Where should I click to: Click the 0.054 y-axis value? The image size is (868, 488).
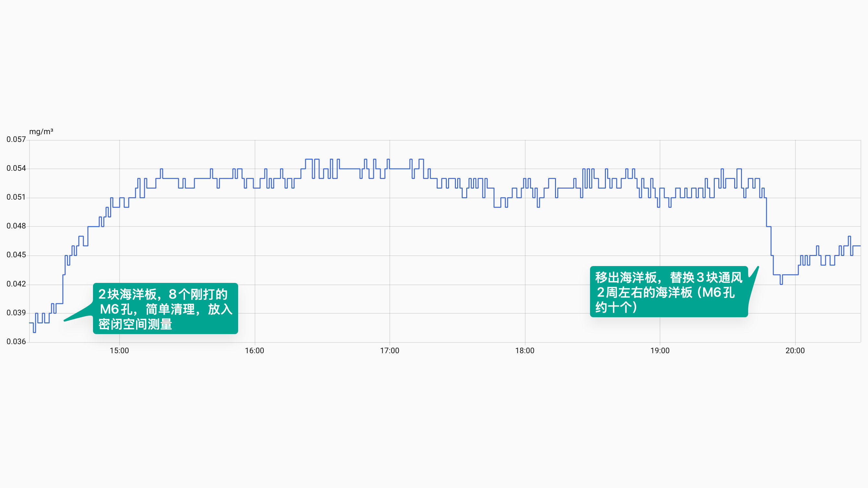[x=16, y=168]
